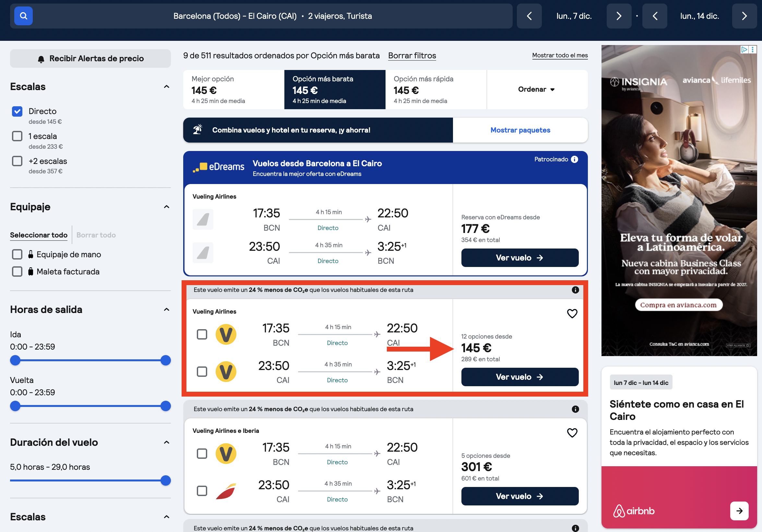Go to previous return date arrow

[655, 16]
